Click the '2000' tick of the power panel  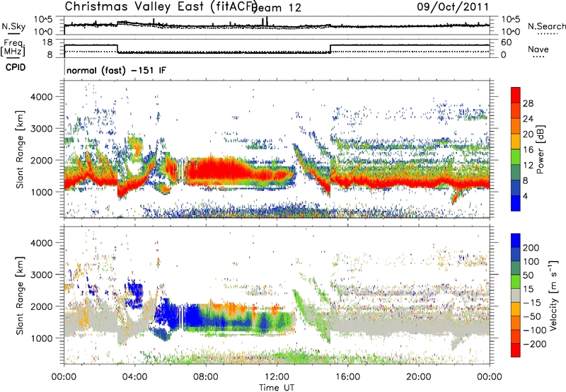click(41, 160)
